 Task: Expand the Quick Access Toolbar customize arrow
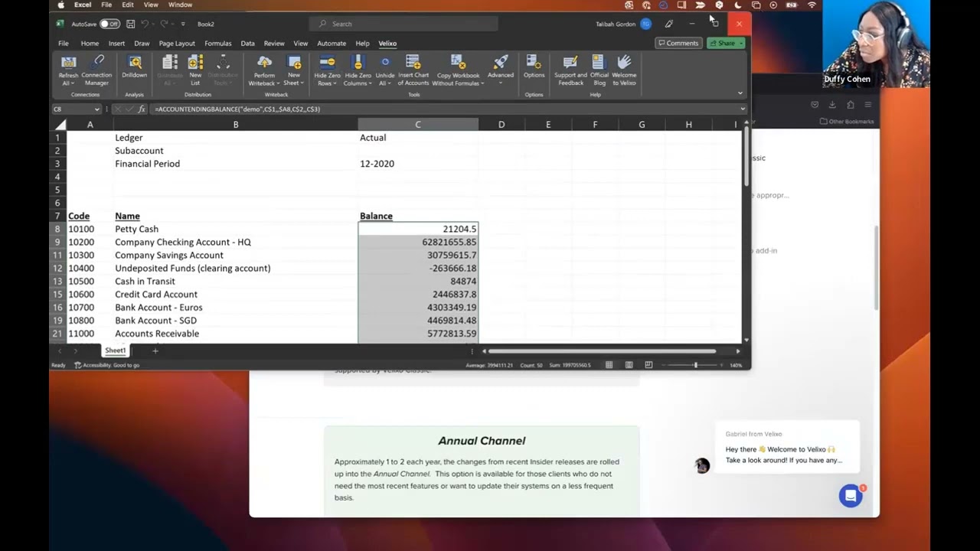(x=183, y=24)
